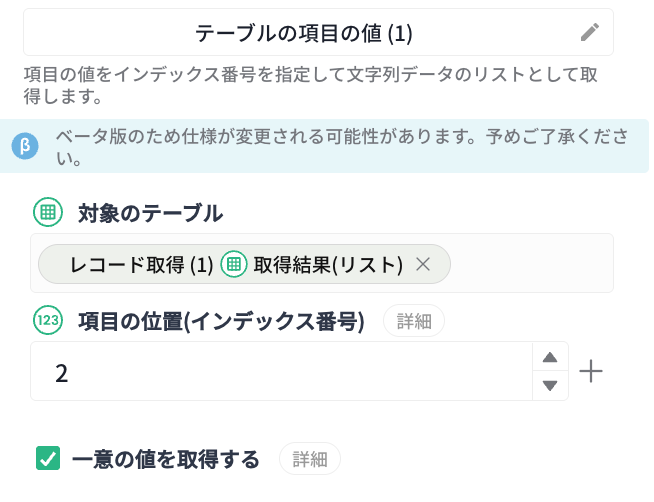Image resolution: width=654 pixels, height=502 pixels.
Task: Click the empty area of the 対象のテーブル field
Action: [530, 264]
